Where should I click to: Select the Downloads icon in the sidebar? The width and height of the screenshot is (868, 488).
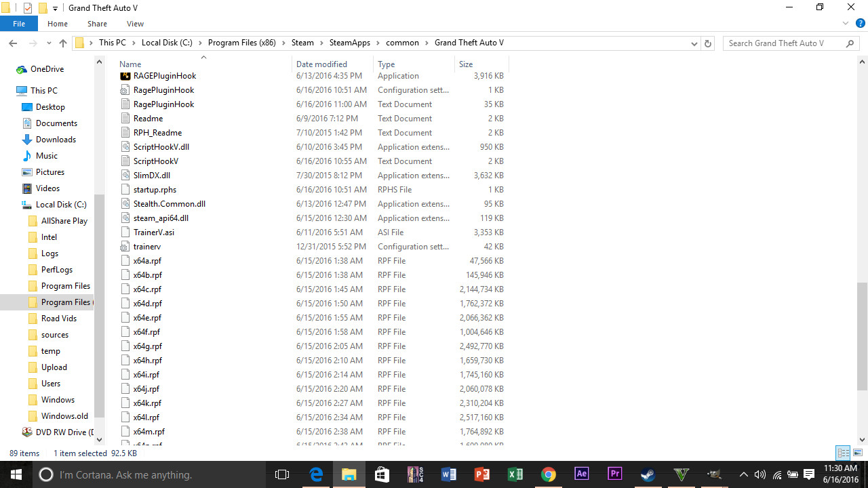[x=27, y=140]
